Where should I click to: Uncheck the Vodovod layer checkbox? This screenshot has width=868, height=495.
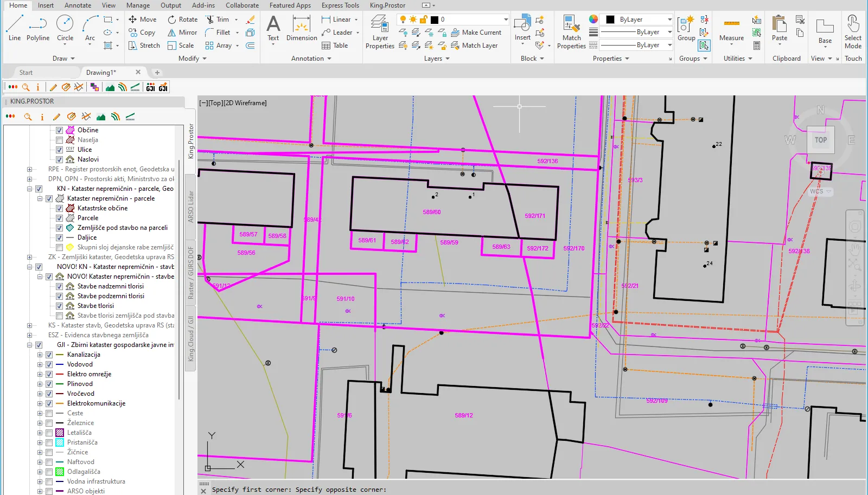[49, 364]
